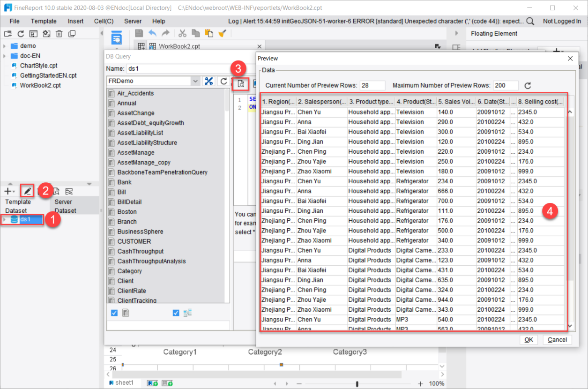The width and height of the screenshot is (588, 389).
Task: Toggle the view checkbox below table list
Action: point(176,313)
